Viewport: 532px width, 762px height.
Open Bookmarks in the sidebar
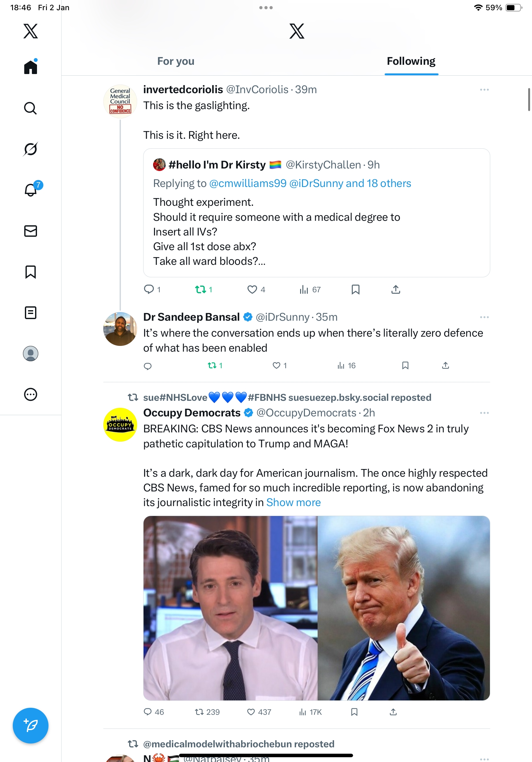31,272
